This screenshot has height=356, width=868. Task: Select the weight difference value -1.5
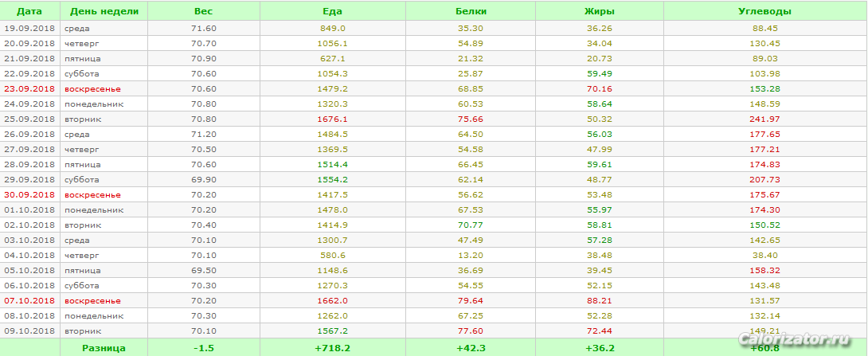click(203, 347)
